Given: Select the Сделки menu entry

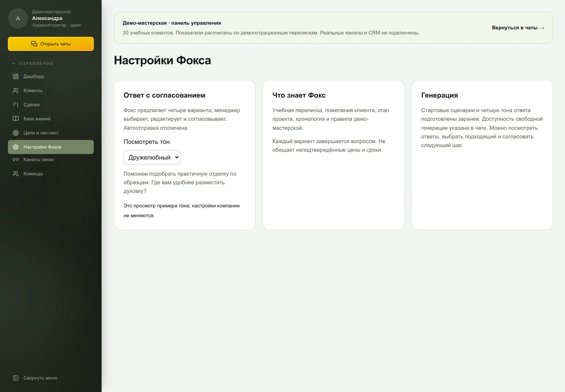Looking at the screenshot, I should [51, 105].
